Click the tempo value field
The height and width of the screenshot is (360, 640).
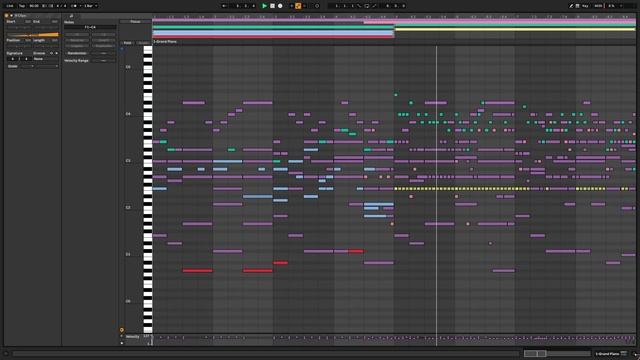point(34,6)
